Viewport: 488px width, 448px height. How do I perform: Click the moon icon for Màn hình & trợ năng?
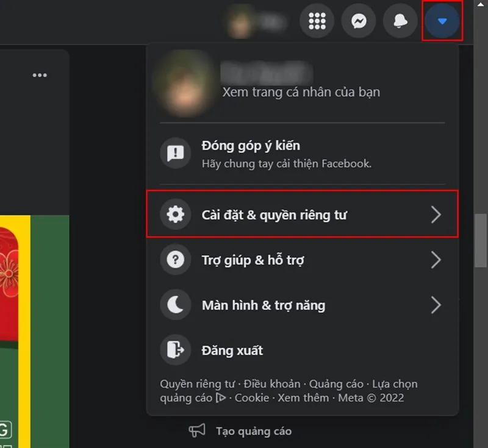[x=175, y=305]
